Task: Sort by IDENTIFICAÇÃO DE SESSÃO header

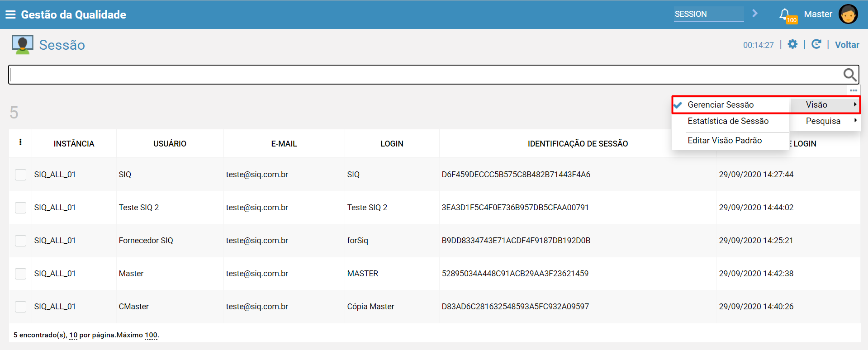Action: (x=578, y=144)
